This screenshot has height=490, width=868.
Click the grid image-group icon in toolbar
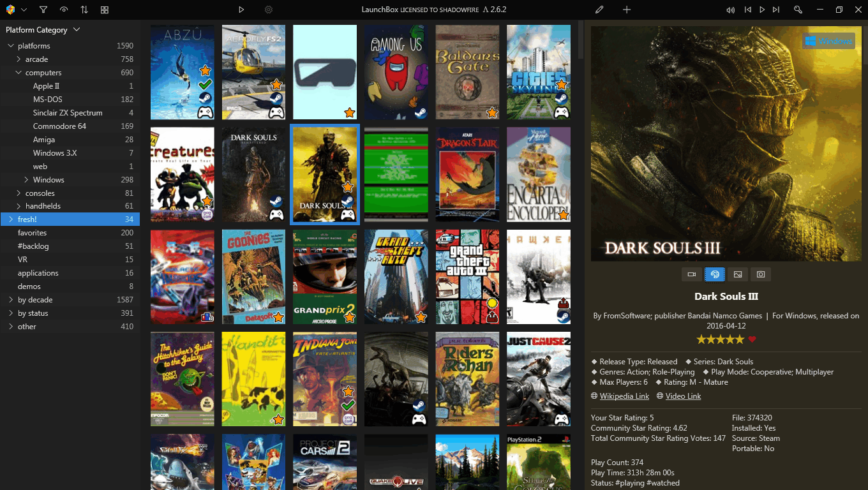tap(105, 10)
